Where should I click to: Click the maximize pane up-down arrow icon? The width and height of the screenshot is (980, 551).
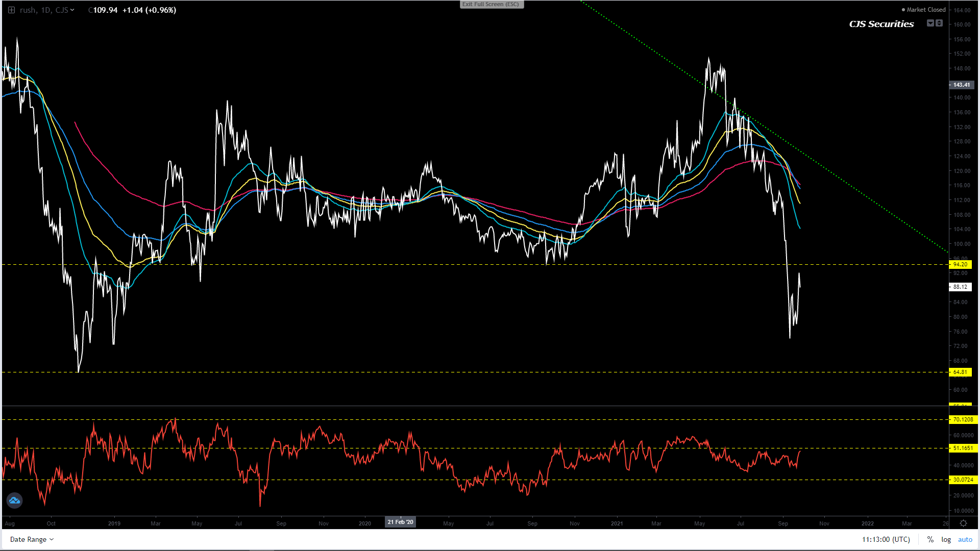939,23
